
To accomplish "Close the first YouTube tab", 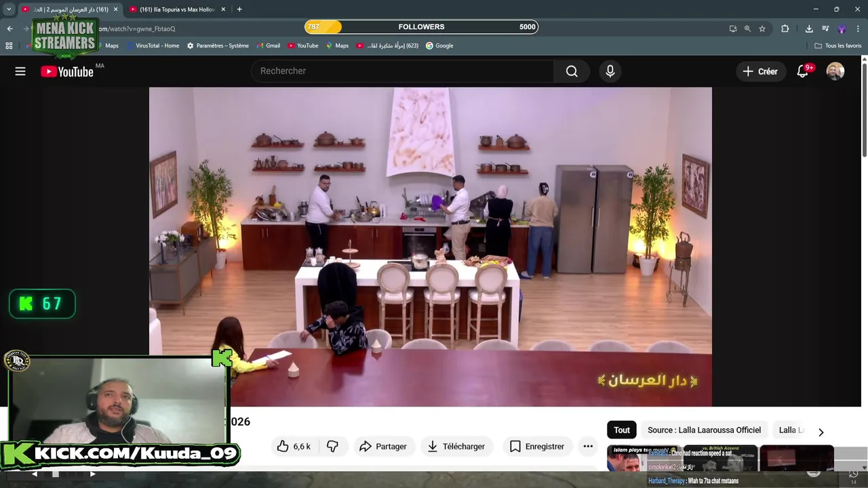I will (x=116, y=9).
